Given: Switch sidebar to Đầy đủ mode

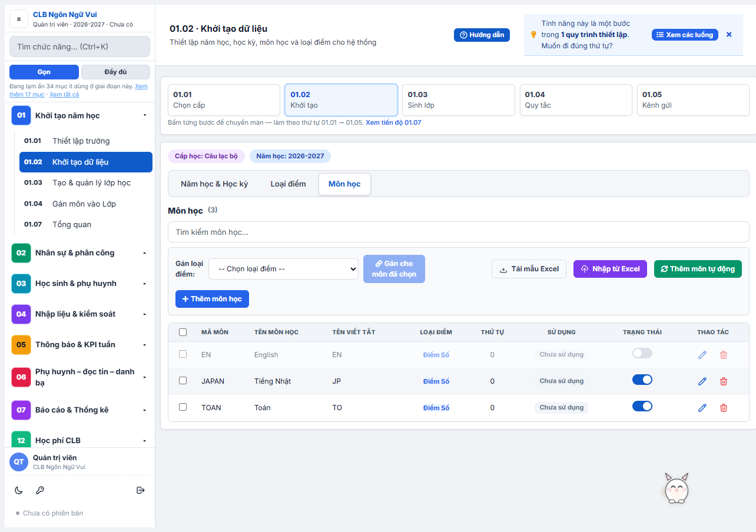Looking at the screenshot, I should (115, 72).
